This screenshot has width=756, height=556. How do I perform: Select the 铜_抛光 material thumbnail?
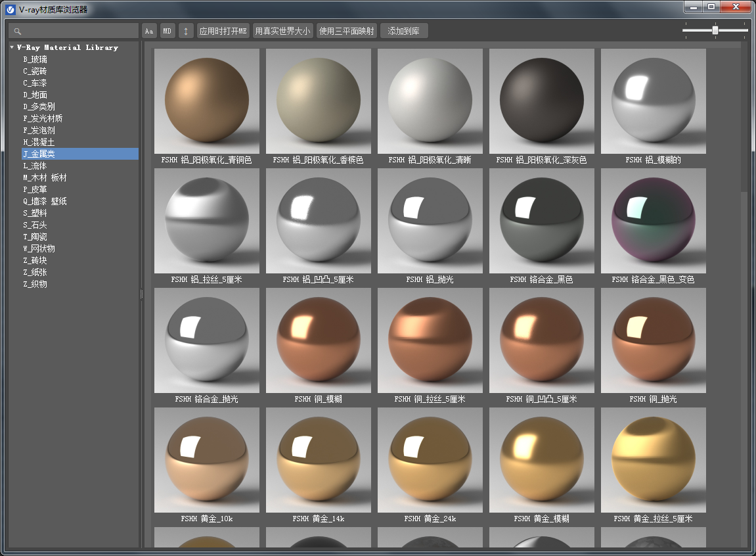[654, 340]
